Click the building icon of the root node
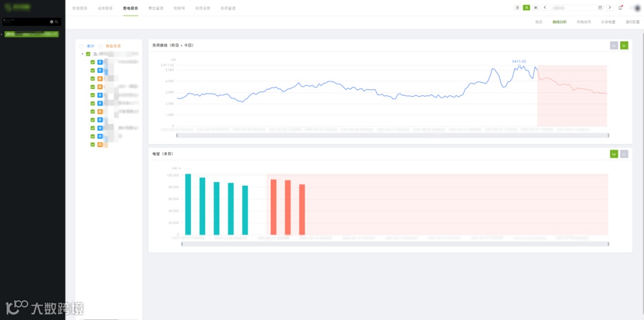 95,54
